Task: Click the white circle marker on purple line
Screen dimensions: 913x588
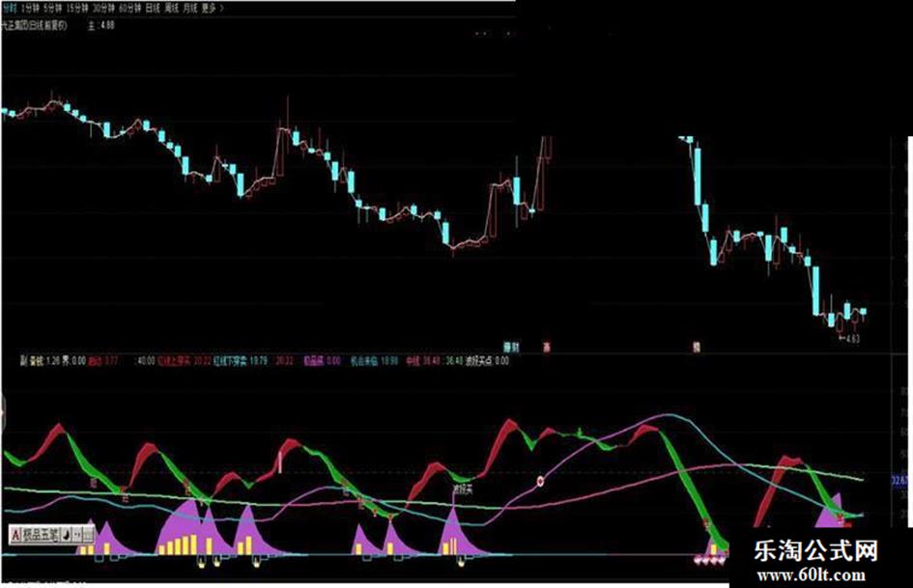Action: pos(540,481)
